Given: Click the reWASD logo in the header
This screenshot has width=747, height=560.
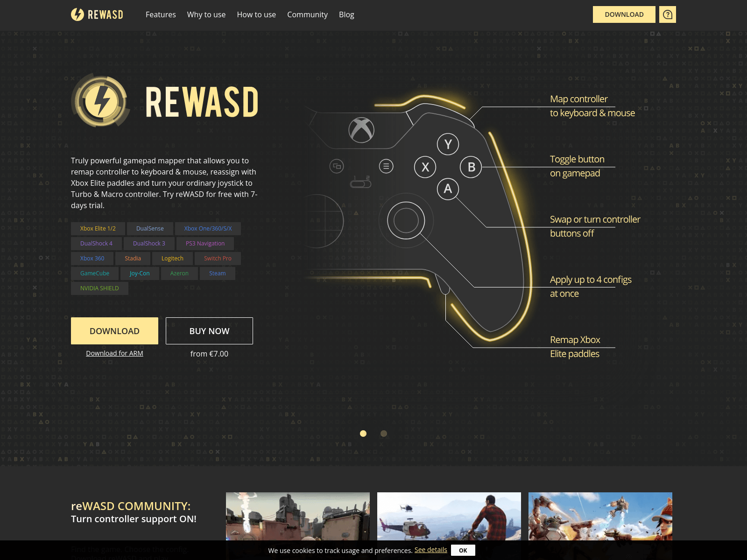Looking at the screenshot, I should pos(97,14).
